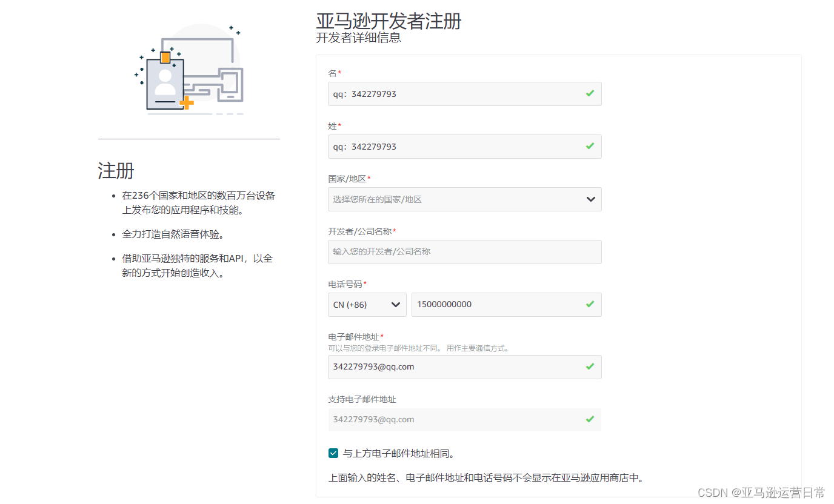Click the last name (姓) input field
The height and width of the screenshot is (504, 834).
(x=464, y=147)
